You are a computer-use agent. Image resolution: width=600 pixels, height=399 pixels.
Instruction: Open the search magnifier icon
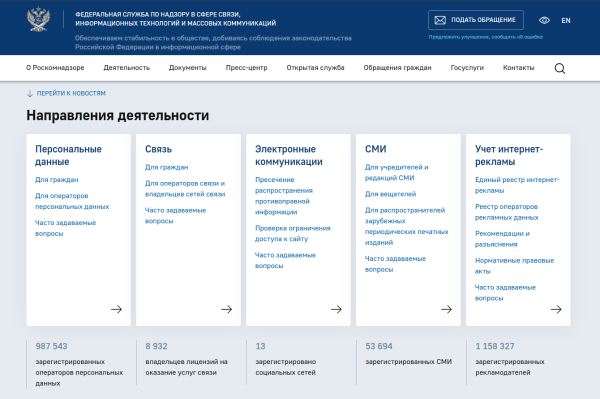[x=559, y=68]
